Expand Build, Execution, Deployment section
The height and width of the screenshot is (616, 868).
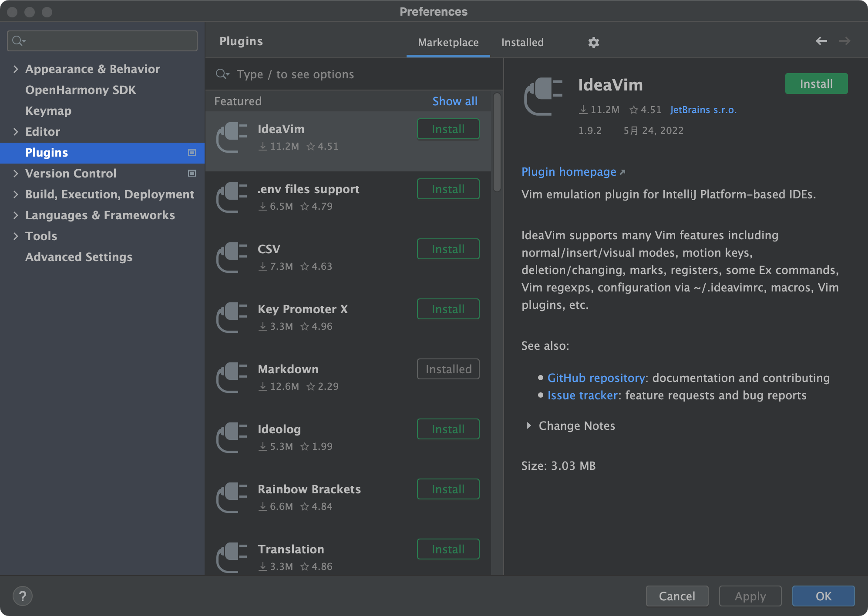[16, 194]
